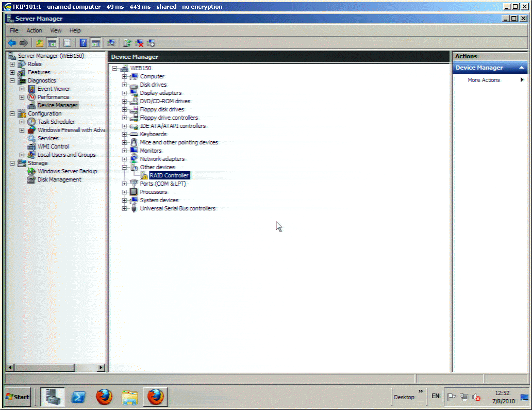
Task: Expand Local Users and Groups node
Action: (22, 155)
